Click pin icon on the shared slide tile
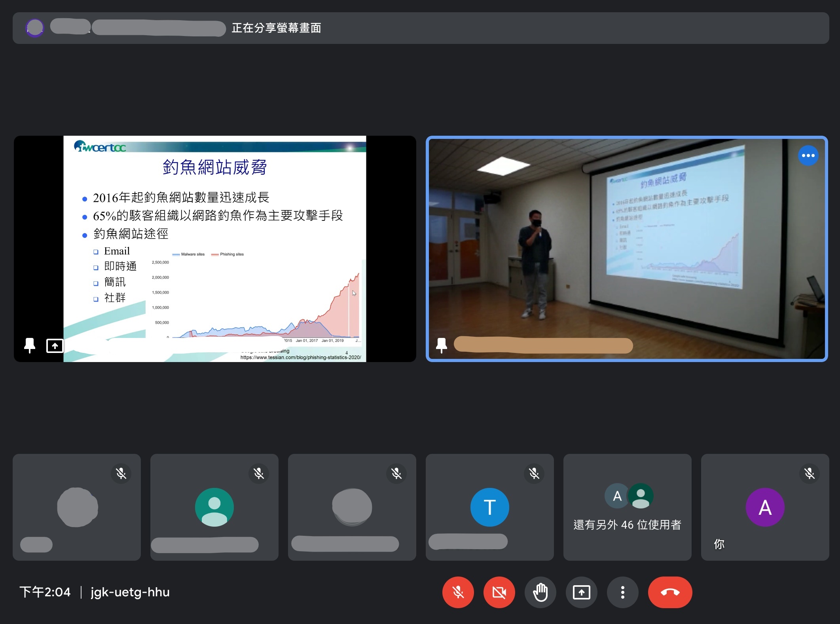Screen dimensions: 840x624 30,345
